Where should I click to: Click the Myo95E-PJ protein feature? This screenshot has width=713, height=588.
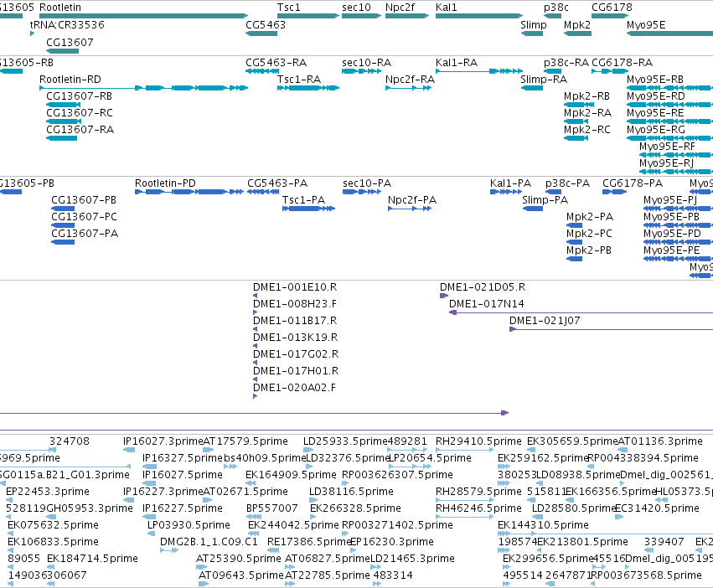pyautogui.click(x=678, y=209)
